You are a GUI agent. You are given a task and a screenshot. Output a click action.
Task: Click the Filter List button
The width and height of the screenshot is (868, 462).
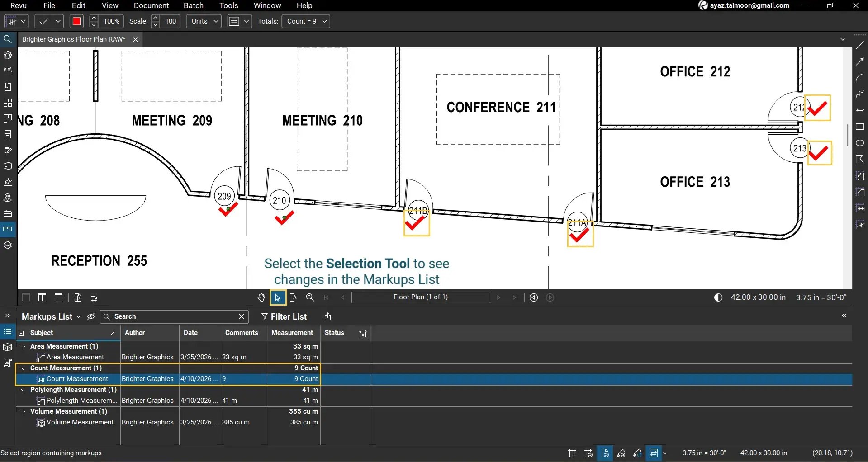pos(284,316)
